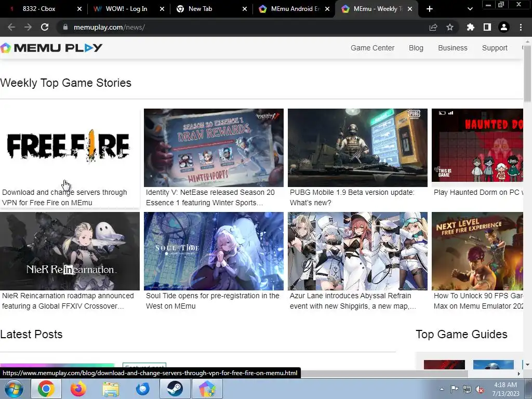Close the New Tab tab
The width and height of the screenshot is (532, 399).
click(x=245, y=9)
